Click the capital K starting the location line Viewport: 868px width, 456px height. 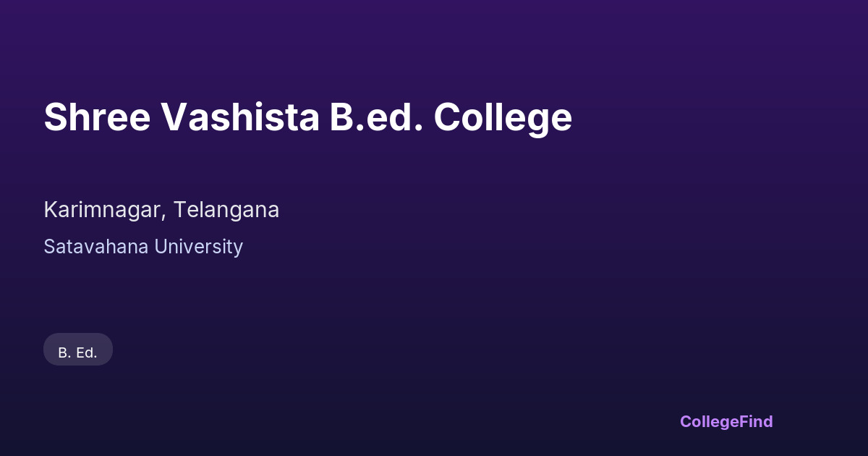50,210
